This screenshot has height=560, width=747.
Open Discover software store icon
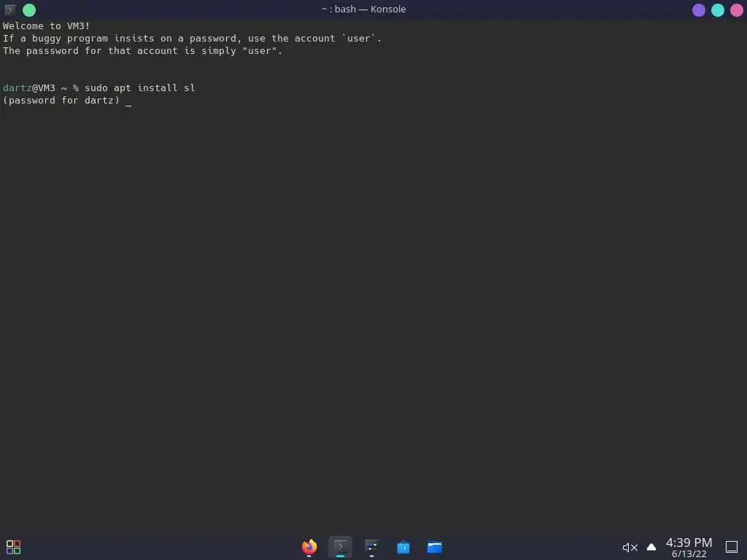tap(403, 547)
